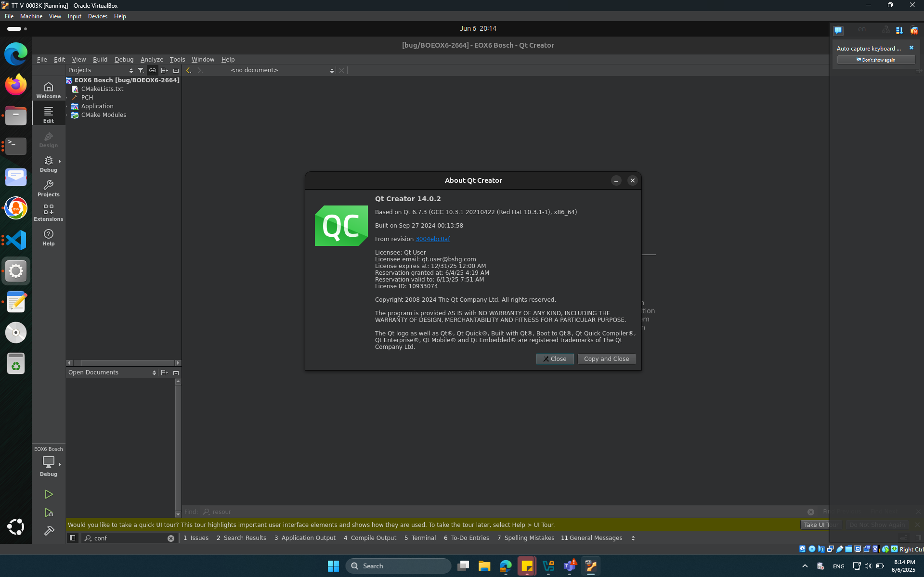Open the Tools menu

click(177, 60)
